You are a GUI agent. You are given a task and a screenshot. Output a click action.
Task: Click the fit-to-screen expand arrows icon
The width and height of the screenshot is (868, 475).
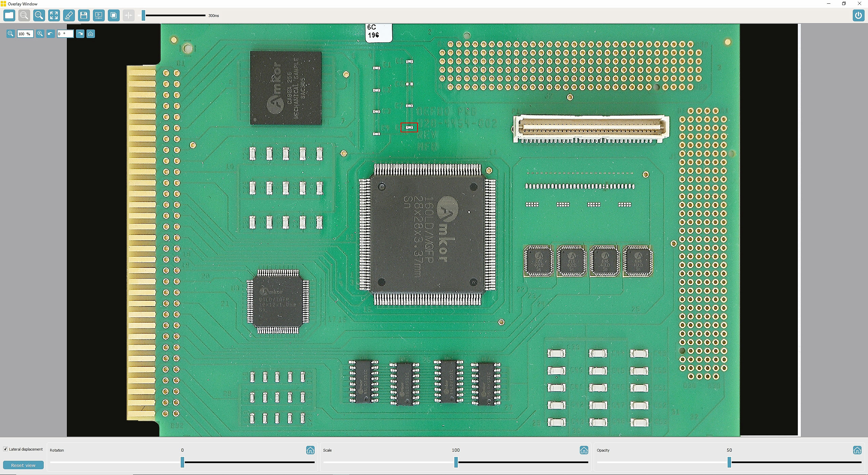[54, 15]
